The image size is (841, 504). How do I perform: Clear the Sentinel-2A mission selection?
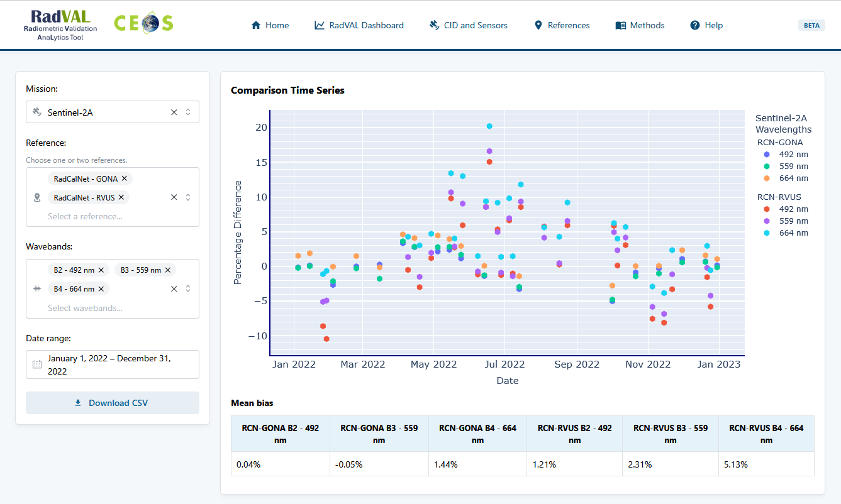(x=174, y=112)
